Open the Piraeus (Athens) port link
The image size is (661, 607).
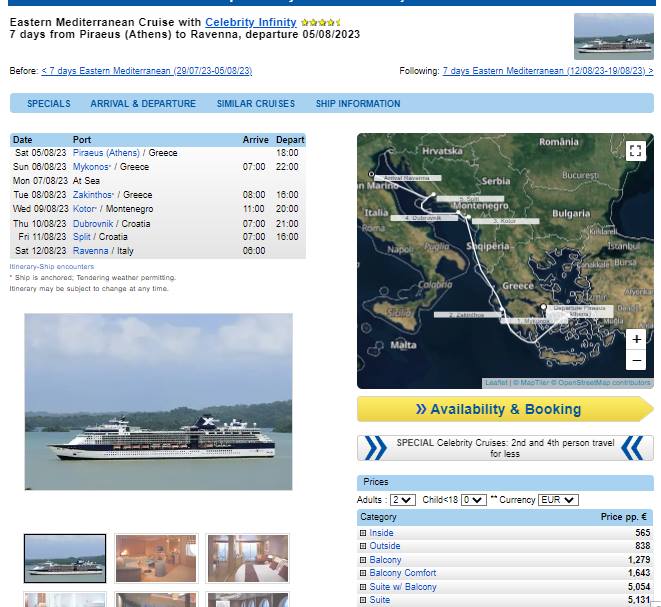click(x=106, y=153)
